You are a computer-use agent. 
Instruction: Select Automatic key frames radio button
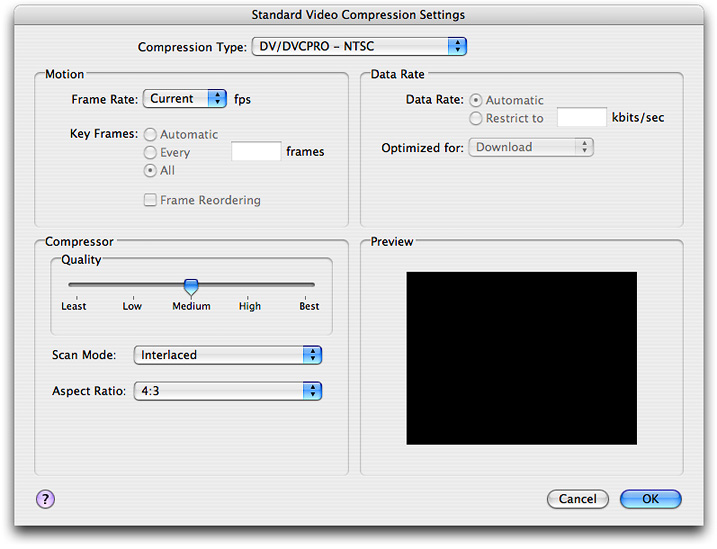151,134
